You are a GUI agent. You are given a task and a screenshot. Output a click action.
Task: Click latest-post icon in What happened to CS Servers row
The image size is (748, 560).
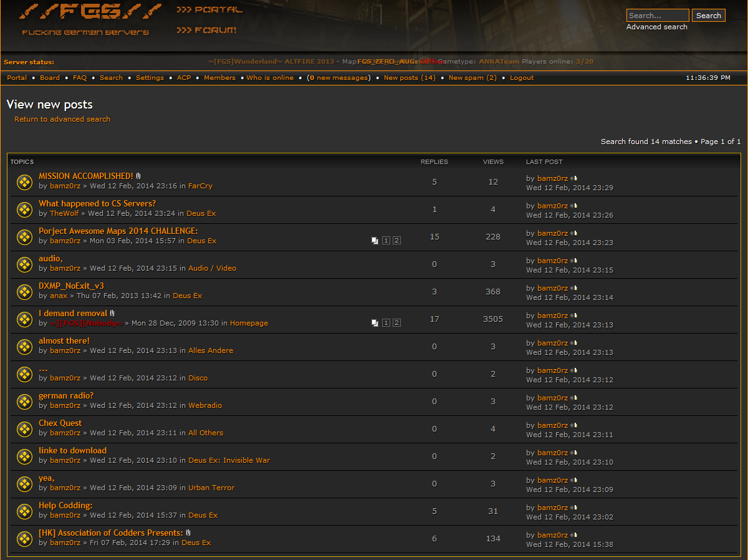(x=575, y=206)
